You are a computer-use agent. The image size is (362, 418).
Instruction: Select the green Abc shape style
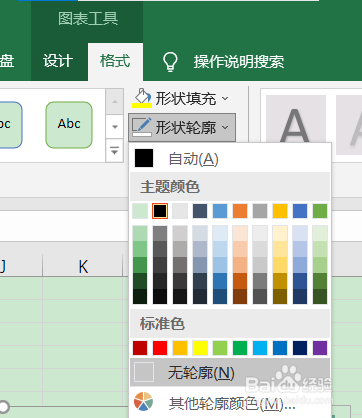point(69,125)
